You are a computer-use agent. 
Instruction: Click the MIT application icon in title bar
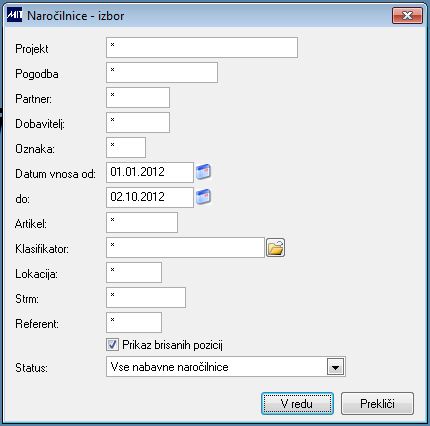click(14, 15)
